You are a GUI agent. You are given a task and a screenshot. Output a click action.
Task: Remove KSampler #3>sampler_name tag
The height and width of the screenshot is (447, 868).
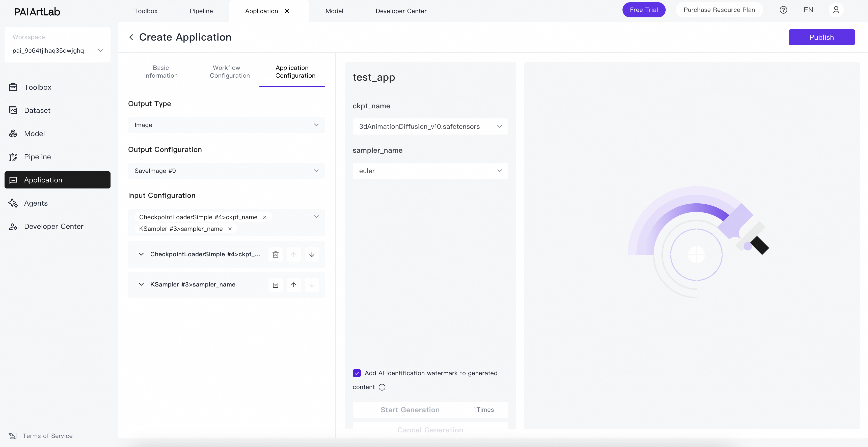(230, 229)
